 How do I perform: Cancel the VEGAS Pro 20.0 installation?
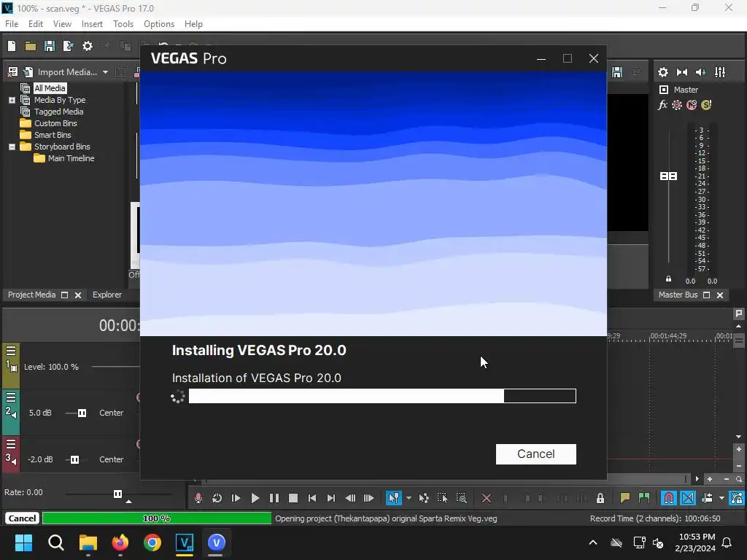click(x=536, y=454)
